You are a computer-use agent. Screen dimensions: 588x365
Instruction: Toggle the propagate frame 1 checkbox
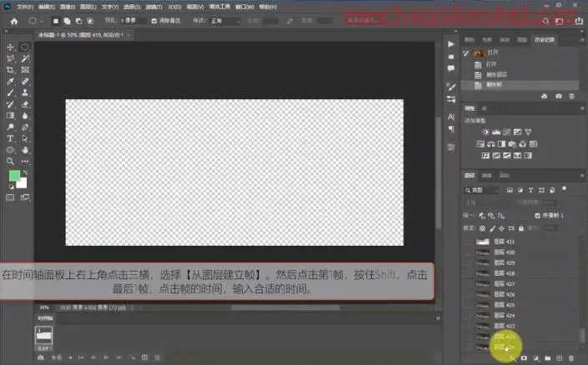[537, 216]
